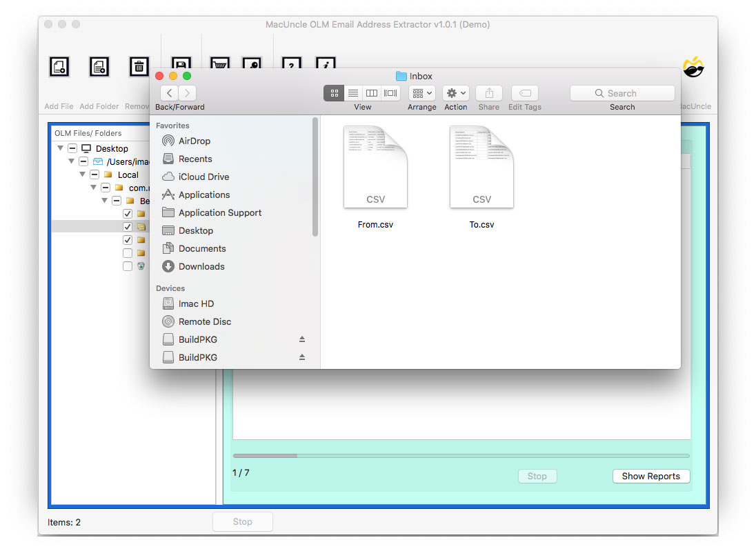Switch Finder to column view
Viewport: 756px width, 551px height.
tap(372, 93)
